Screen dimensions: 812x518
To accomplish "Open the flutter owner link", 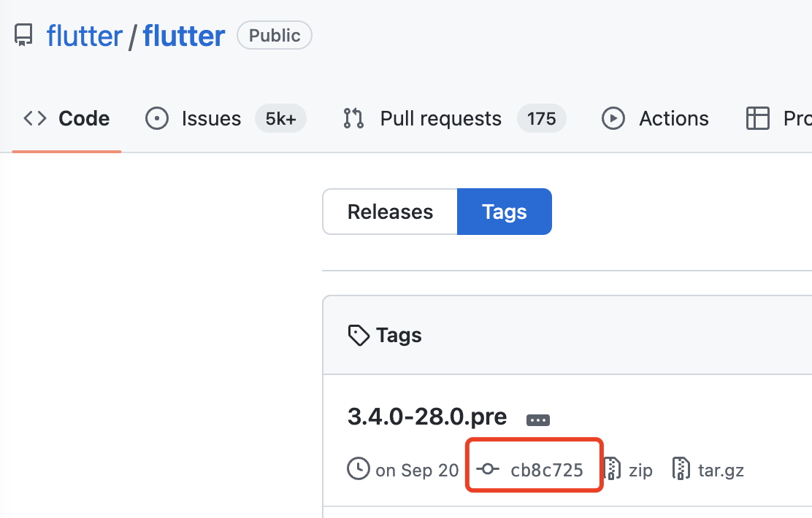I will (x=84, y=35).
